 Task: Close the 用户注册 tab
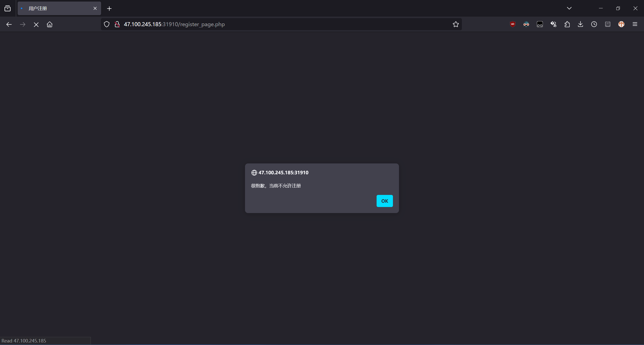click(x=95, y=8)
